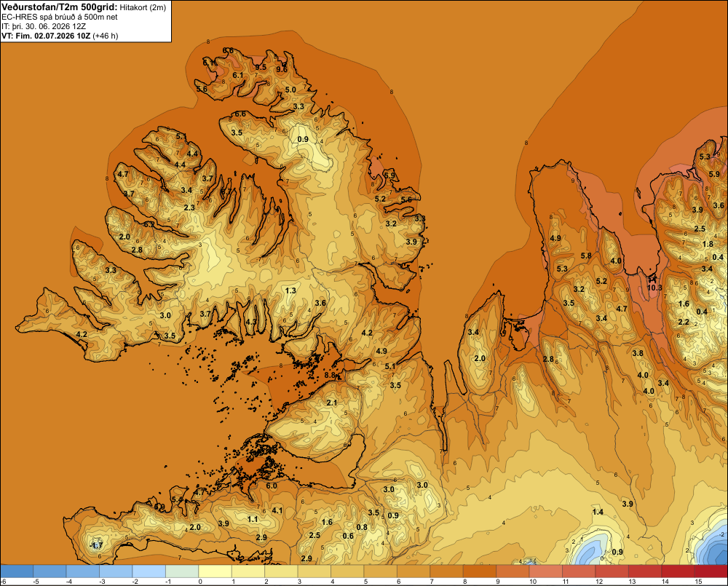
Task: Click the 2.3 temperature value
Action: [x=189, y=207]
